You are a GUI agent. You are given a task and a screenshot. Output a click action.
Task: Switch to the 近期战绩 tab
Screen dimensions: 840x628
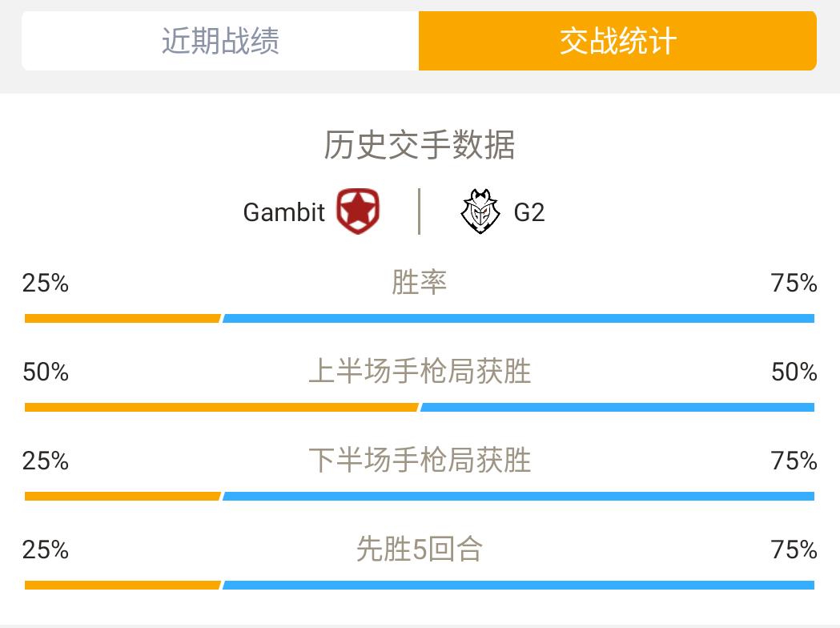click(x=220, y=41)
